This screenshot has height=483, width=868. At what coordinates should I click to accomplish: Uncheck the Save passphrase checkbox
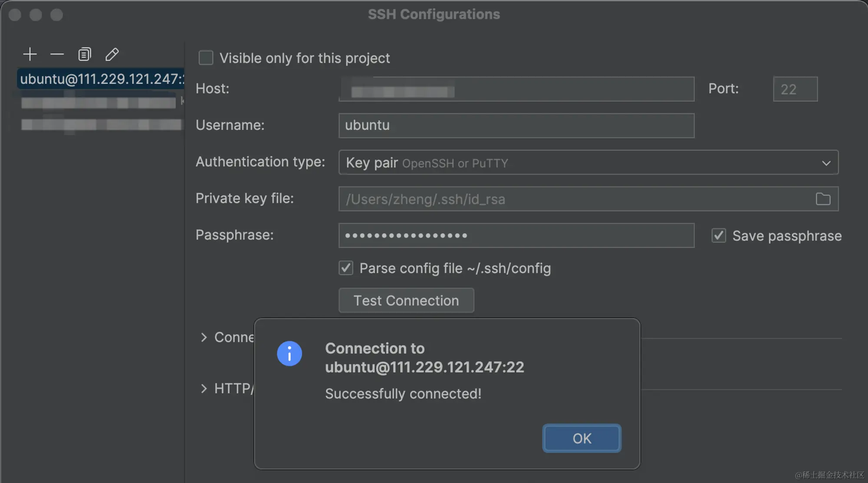(x=719, y=235)
